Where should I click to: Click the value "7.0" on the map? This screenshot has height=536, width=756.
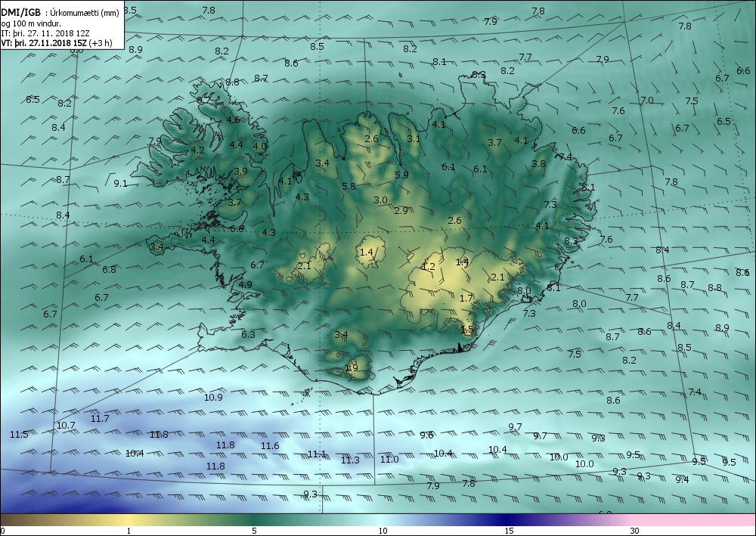(647, 101)
